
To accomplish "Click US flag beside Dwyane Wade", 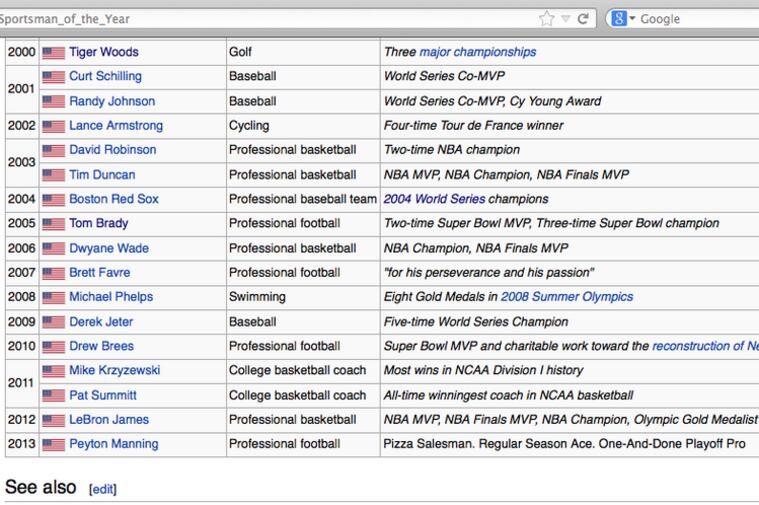I will [53, 249].
